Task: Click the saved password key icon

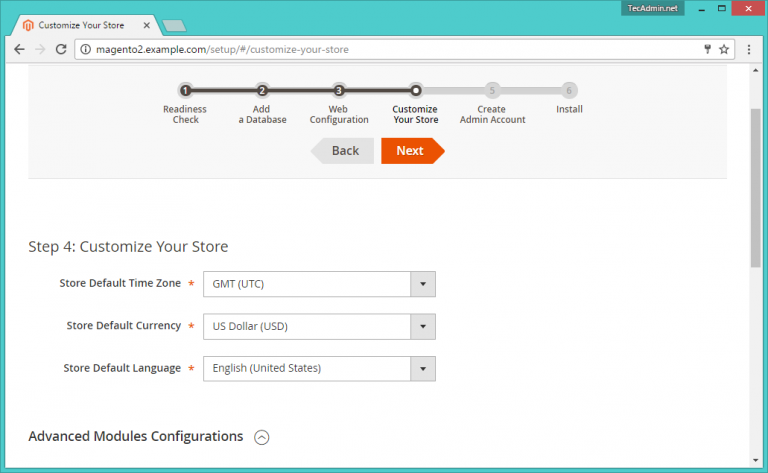Action: [x=707, y=49]
